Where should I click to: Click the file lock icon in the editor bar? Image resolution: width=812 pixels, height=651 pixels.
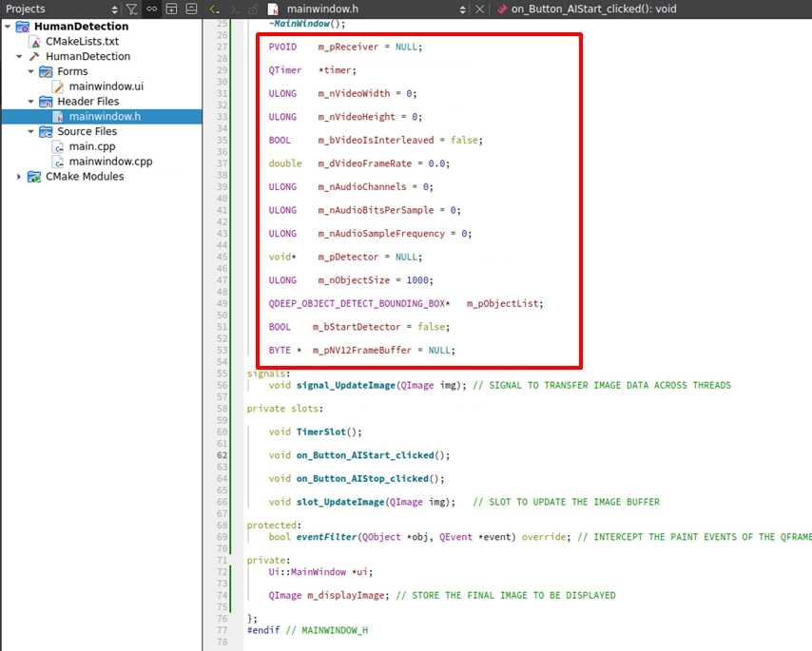click(253, 9)
